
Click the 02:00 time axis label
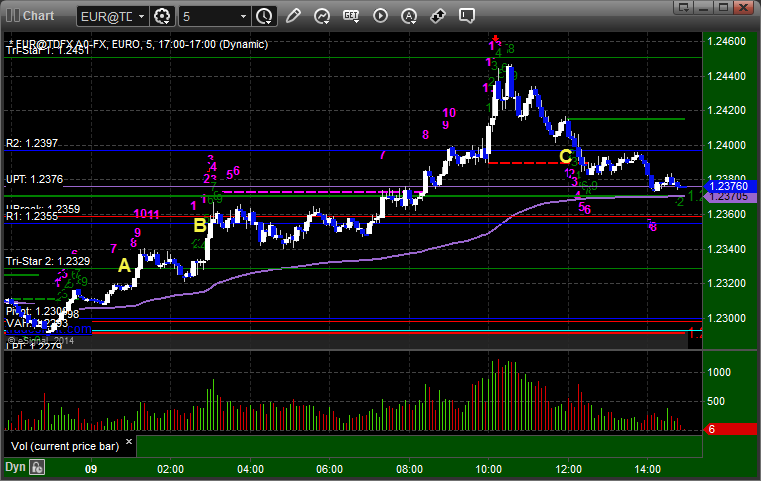coord(170,469)
